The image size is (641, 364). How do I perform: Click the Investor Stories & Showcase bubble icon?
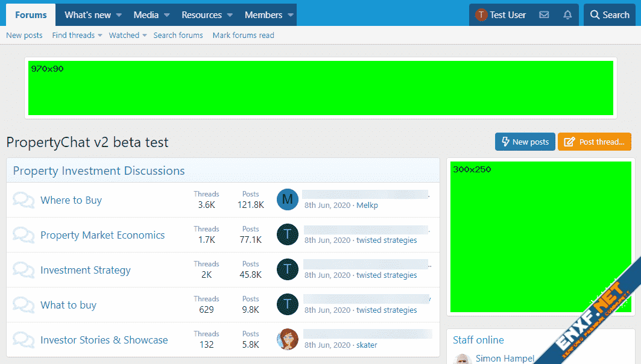[24, 340]
